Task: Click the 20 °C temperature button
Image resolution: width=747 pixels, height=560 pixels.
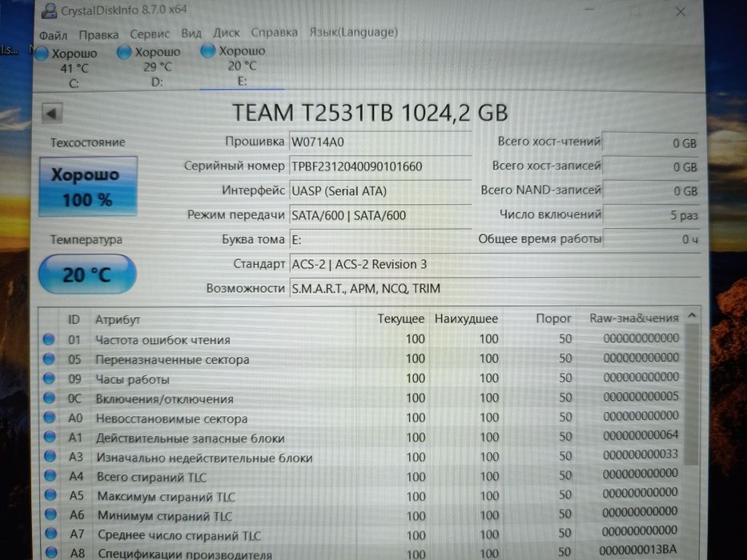Action: pos(87,274)
